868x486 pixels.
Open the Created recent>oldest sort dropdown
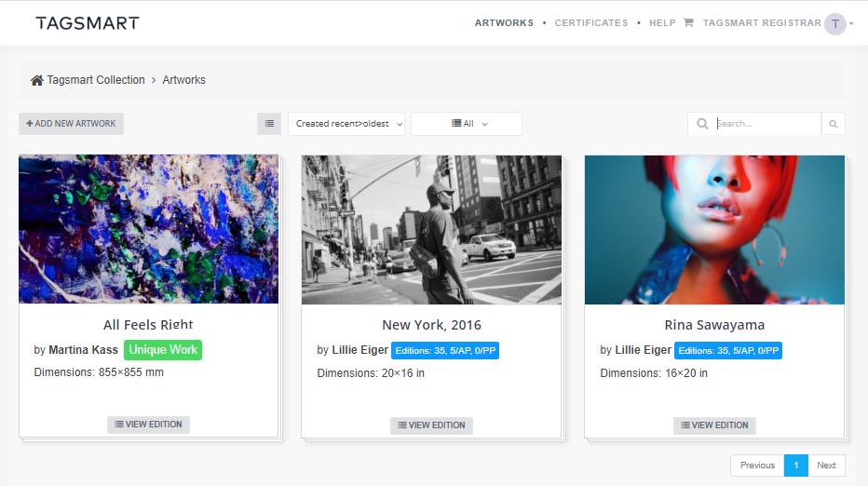346,124
